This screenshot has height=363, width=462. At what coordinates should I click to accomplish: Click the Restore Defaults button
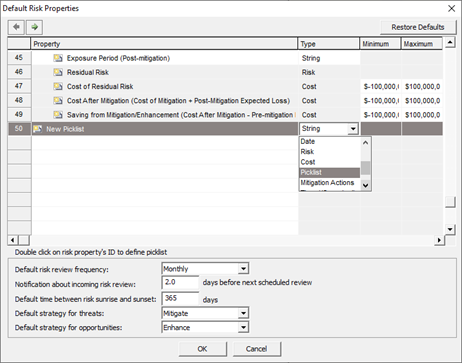click(x=418, y=27)
